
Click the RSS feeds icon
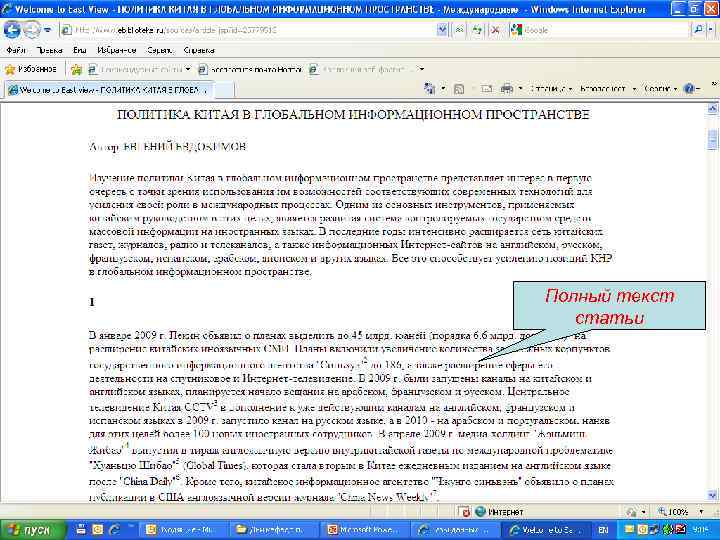pyautogui.click(x=459, y=89)
